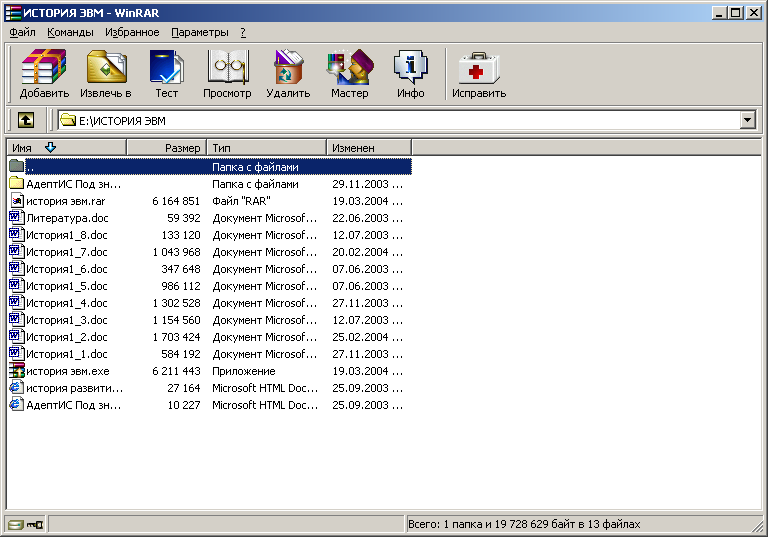Click the WinRAR title bar application icon
Image resolution: width=768 pixels, height=537 pixels.
13,13
